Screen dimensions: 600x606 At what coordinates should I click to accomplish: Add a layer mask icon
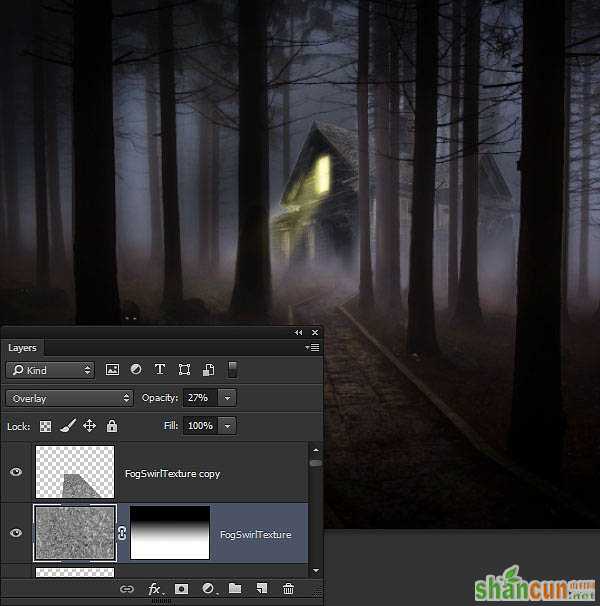(181, 589)
